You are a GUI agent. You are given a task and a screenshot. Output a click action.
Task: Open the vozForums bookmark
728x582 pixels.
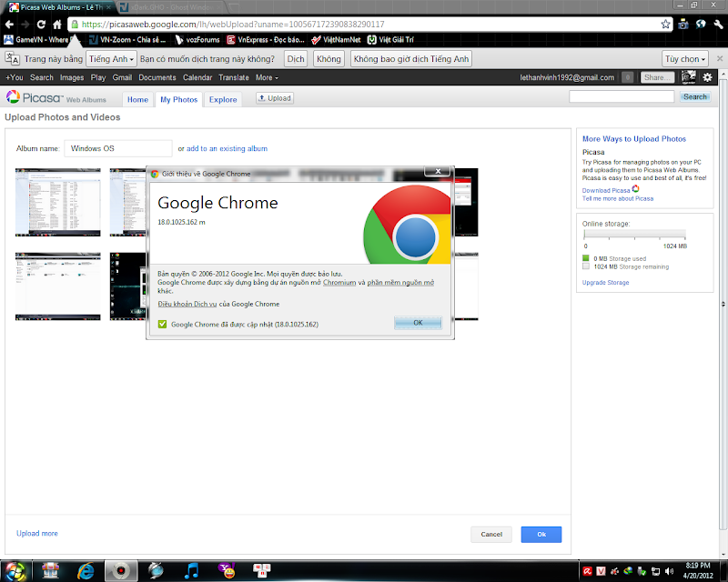[197, 40]
